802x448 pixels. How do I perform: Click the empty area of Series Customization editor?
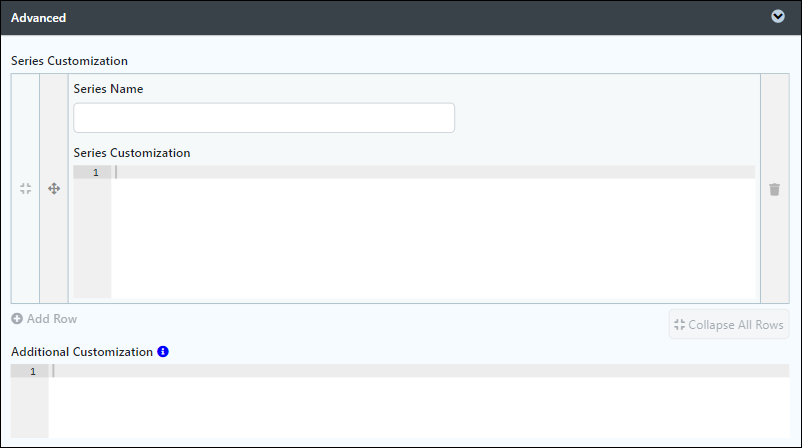[x=433, y=238]
